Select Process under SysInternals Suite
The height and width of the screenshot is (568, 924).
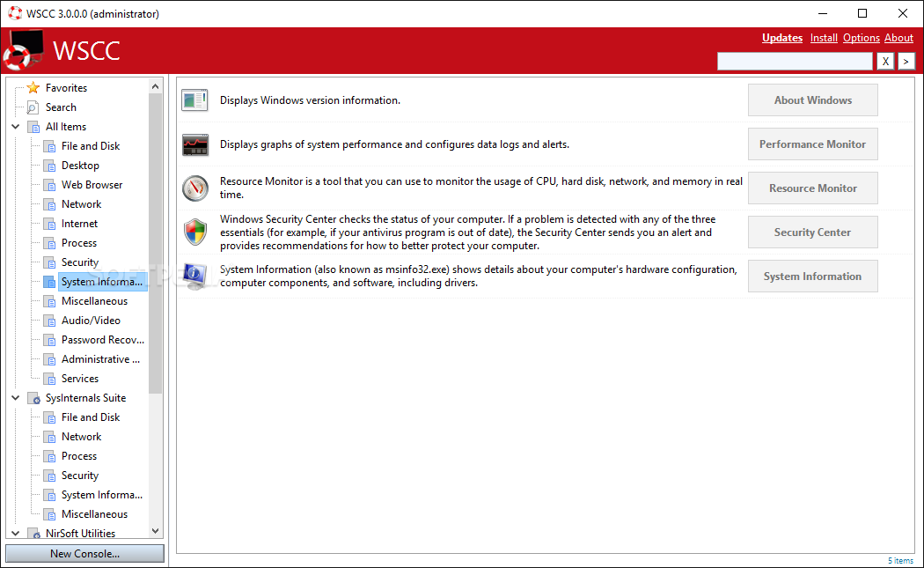coord(79,456)
